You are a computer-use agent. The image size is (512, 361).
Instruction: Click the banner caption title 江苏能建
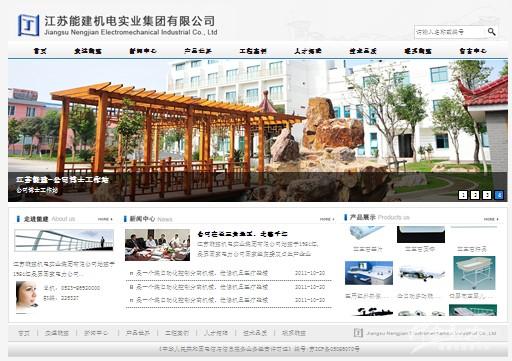[x=62, y=180]
